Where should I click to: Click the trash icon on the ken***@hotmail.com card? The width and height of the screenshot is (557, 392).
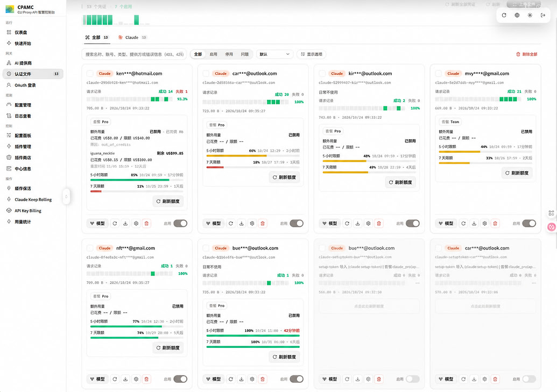click(146, 223)
